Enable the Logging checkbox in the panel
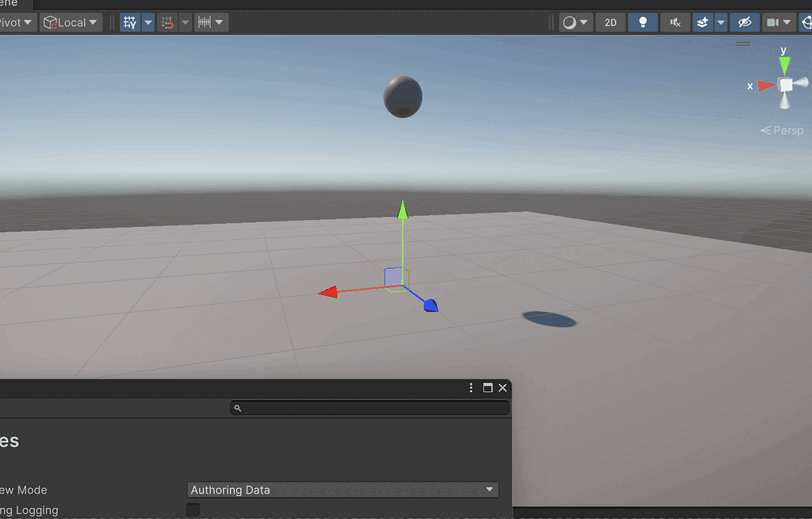Image resolution: width=812 pixels, height=519 pixels. [x=193, y=510]
